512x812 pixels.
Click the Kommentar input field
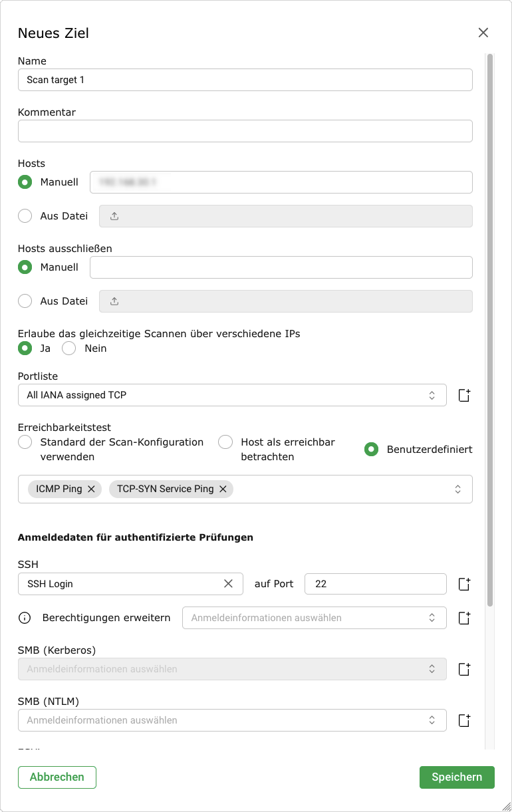[x=245, y=131]
